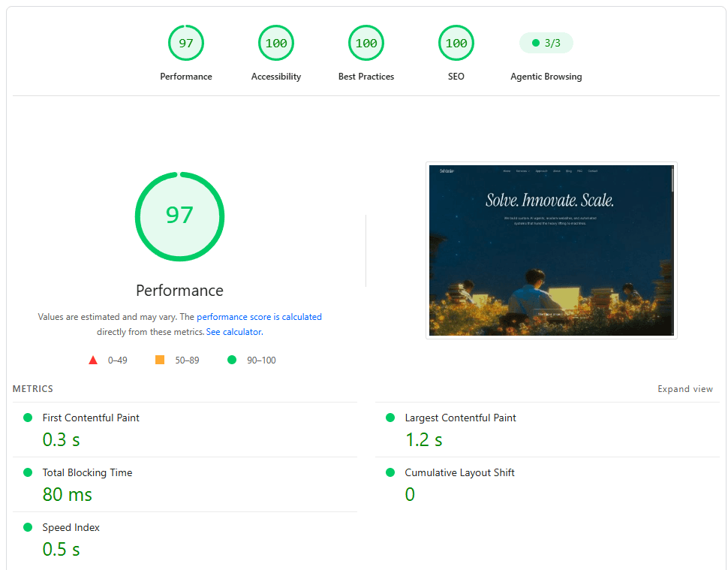Click the Performance label under top gauge
Image resolution: width=728 pixels, height=570 pixels.
click(x=185, y=76)
